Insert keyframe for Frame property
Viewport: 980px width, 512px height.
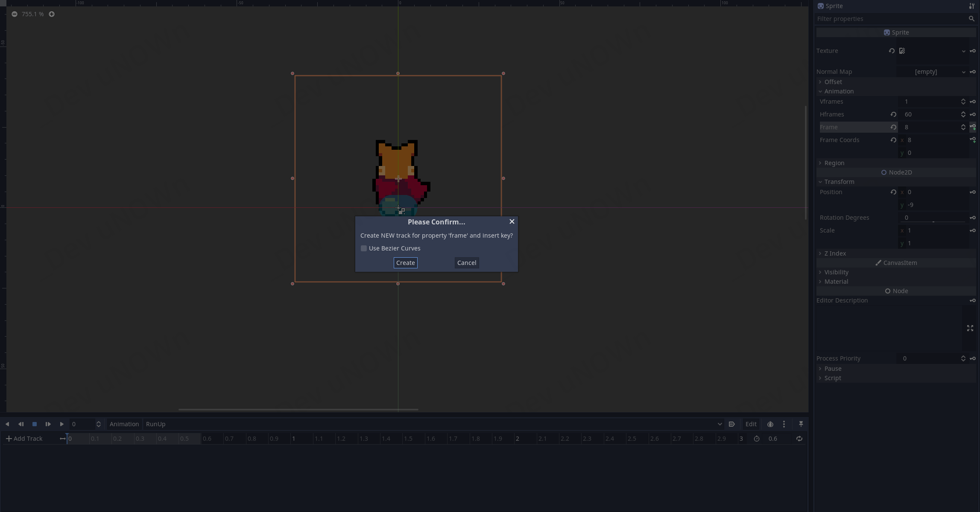973,127
